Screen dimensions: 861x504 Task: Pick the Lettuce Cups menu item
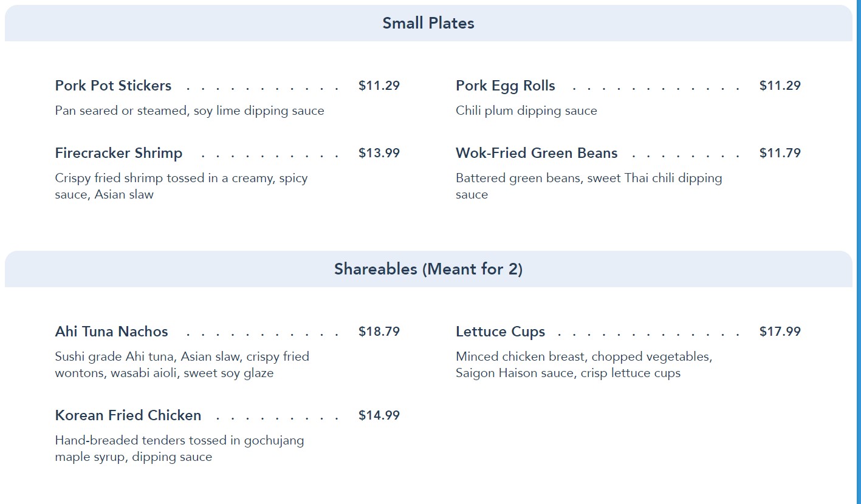coord(500,332)
